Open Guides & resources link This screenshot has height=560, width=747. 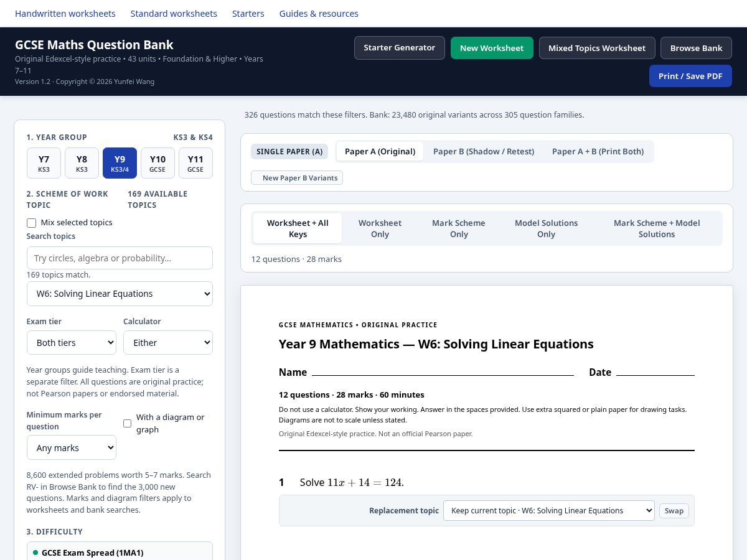click(319, 14)
